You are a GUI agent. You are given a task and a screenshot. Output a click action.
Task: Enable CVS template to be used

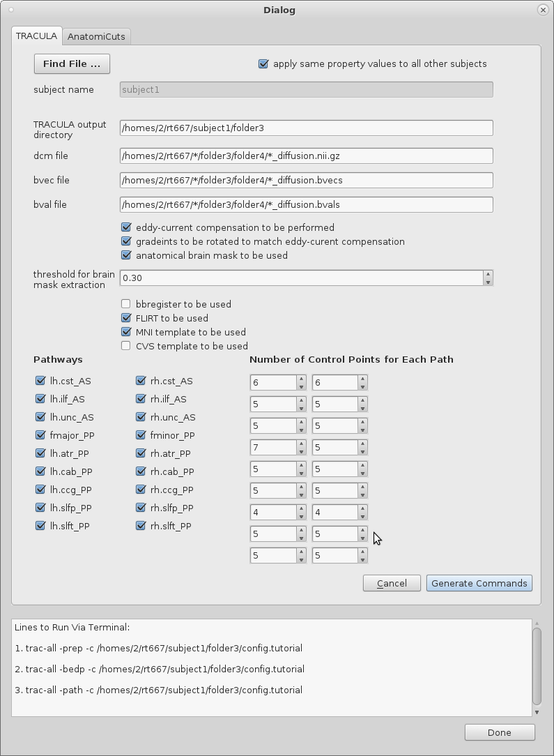coord(126,346)
